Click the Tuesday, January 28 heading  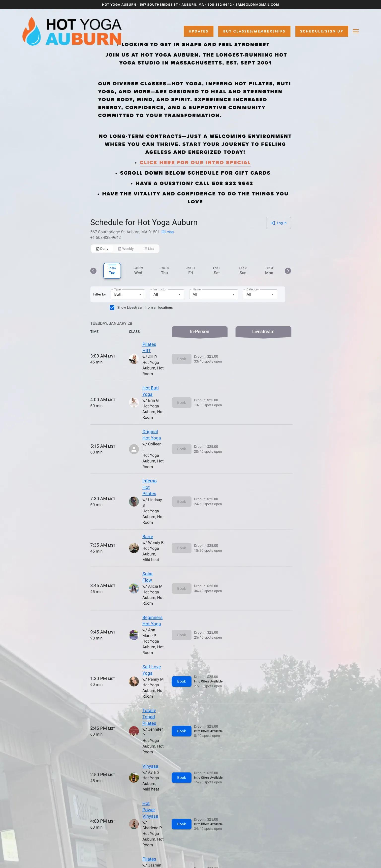click(111, 323)
